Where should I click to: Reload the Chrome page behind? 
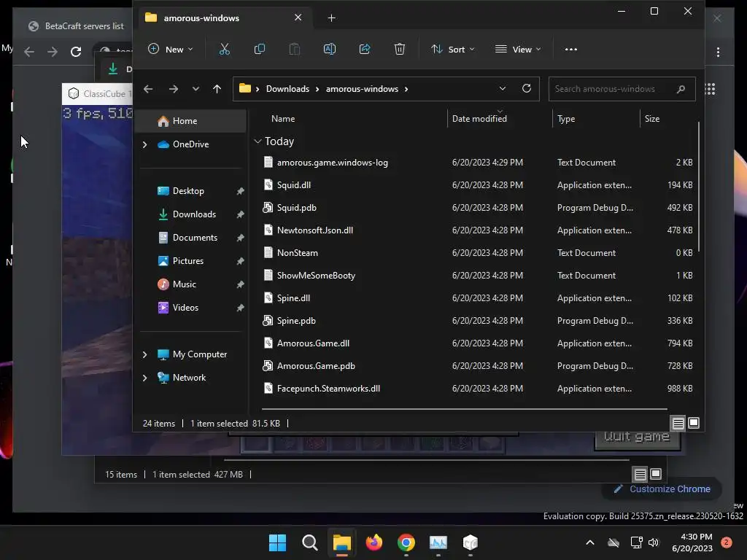coord(76,52)
